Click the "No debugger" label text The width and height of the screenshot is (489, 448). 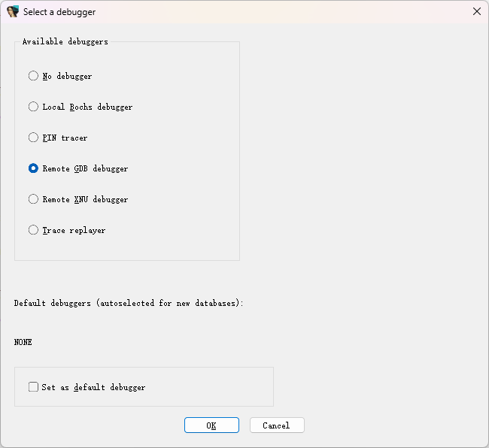click(x=67, y=77)
